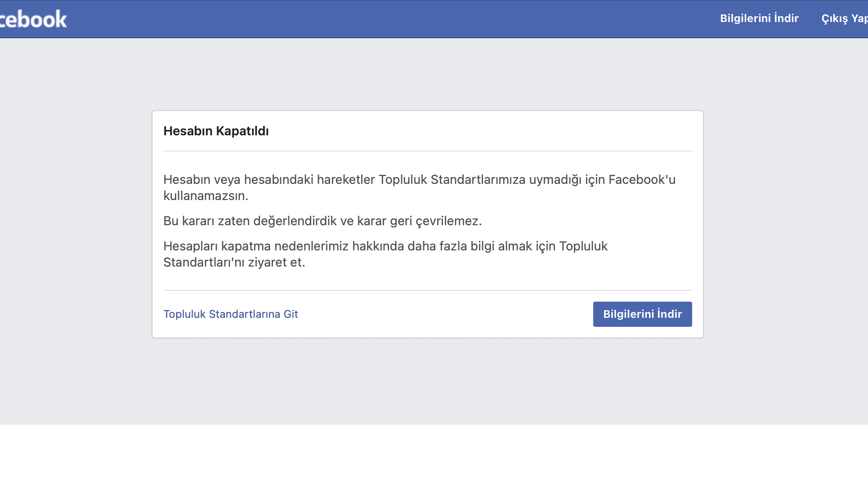Screen dimensions: 868x481
Task: Click the text Standartları'nı ziyaret et
Action: 234,263
